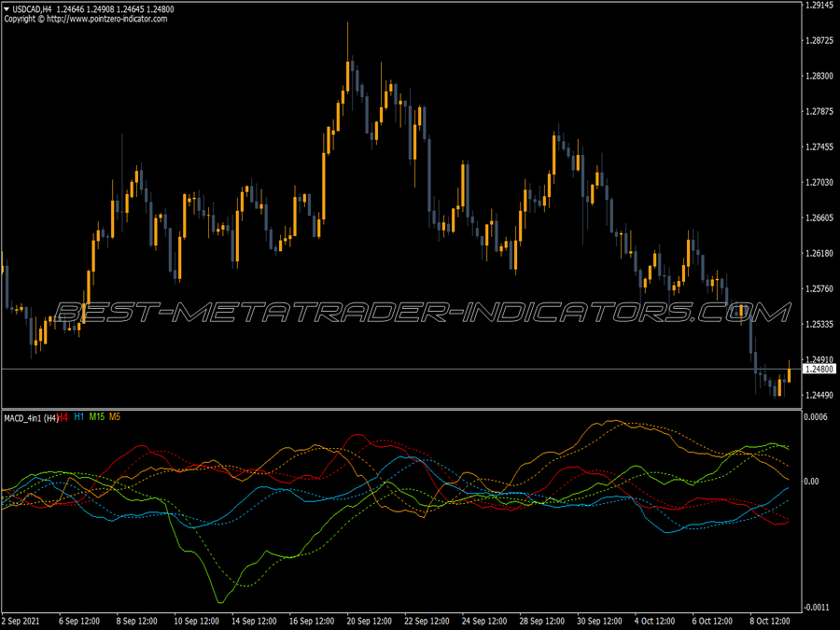Click the 6 Oct 12:00 time label
Image resolution: width=840 pixels, height=630 pixels.
pyautogui.click(x=712, y=621)
